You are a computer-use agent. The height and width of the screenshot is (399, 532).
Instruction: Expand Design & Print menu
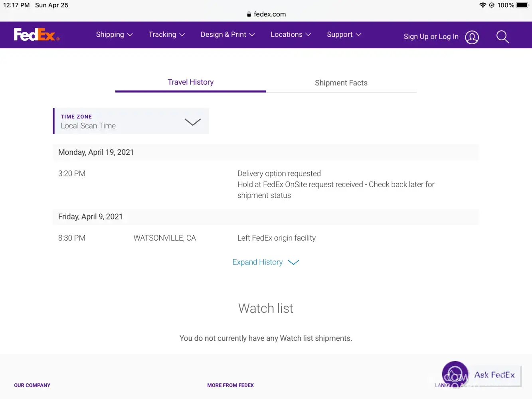(x=227, y=35)
